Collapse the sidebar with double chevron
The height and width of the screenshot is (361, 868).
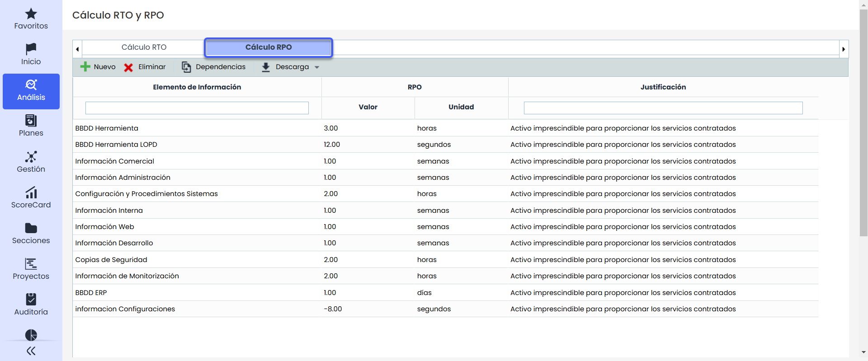(31, 351)
